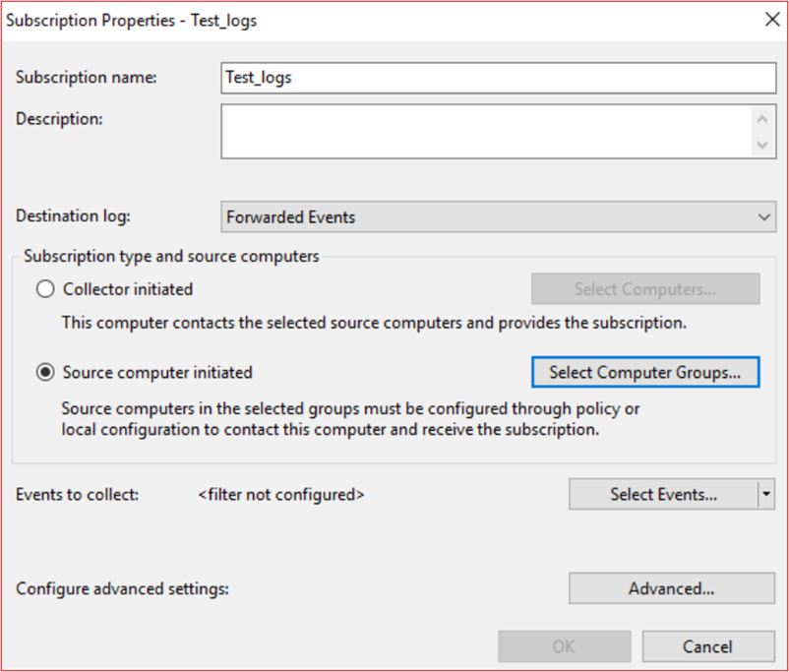This screenshot has width=789, height=672.
Task: Click into the Subscription name field
Action: pos(498,78)
